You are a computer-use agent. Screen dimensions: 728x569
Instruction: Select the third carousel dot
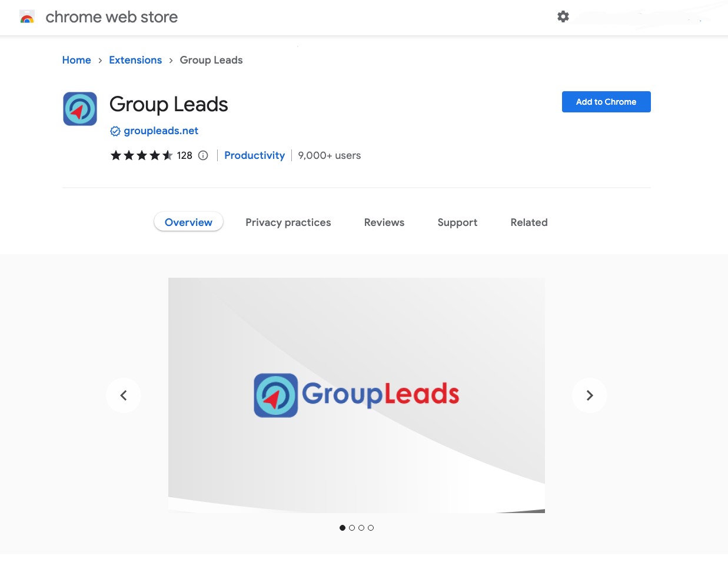click(x=361, y=528)
